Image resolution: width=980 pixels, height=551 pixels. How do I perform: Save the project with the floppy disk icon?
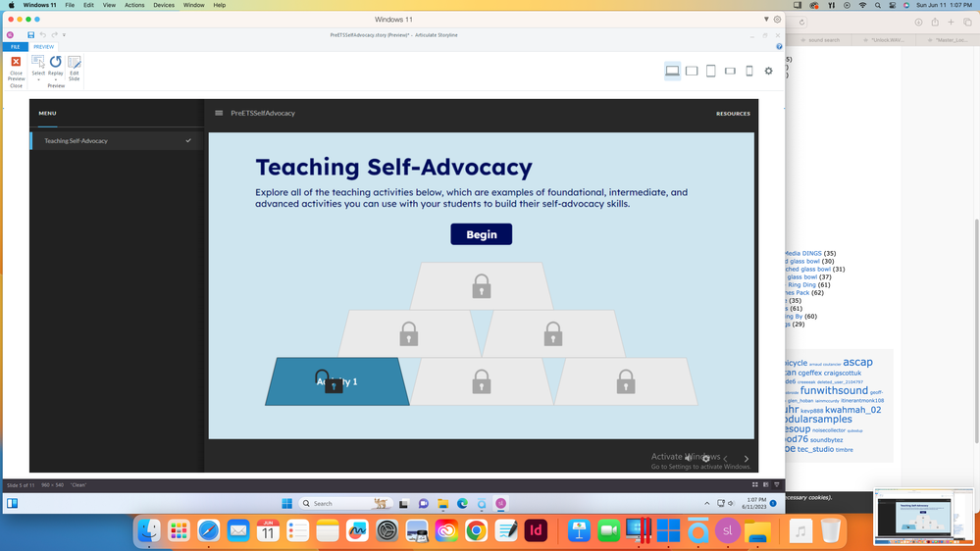click(x=30, y=35)
